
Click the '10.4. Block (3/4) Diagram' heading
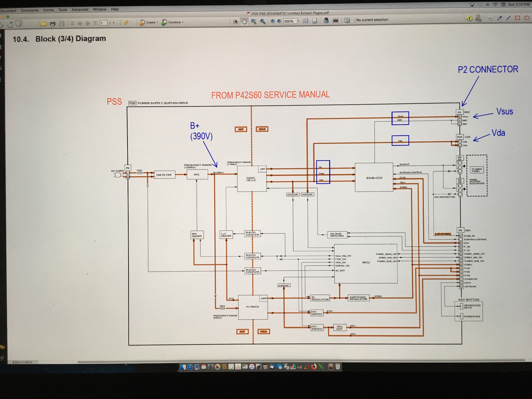[x=59, y=39]
